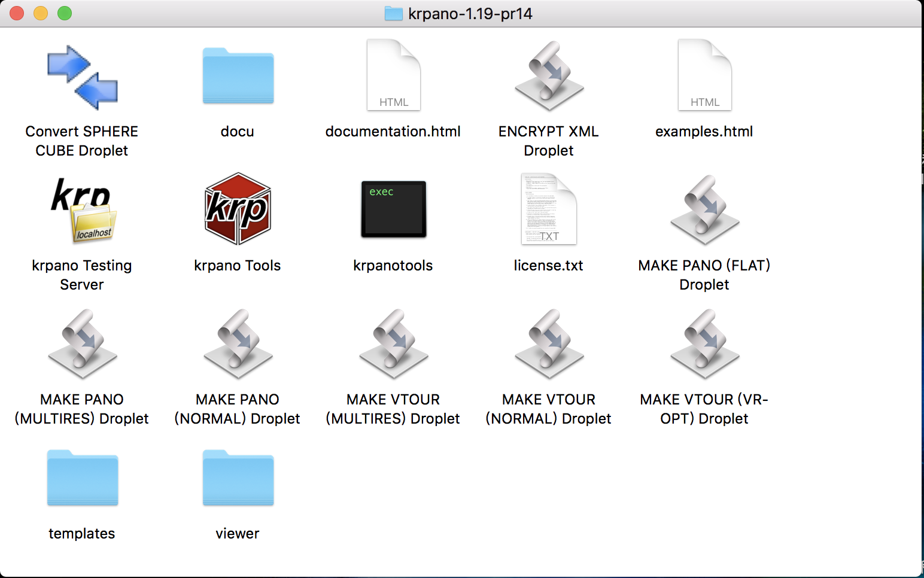The width and height of the screenshot is (924, 578).
Task: Close the Finder window with red button
Action: click(x=17, y=13)
